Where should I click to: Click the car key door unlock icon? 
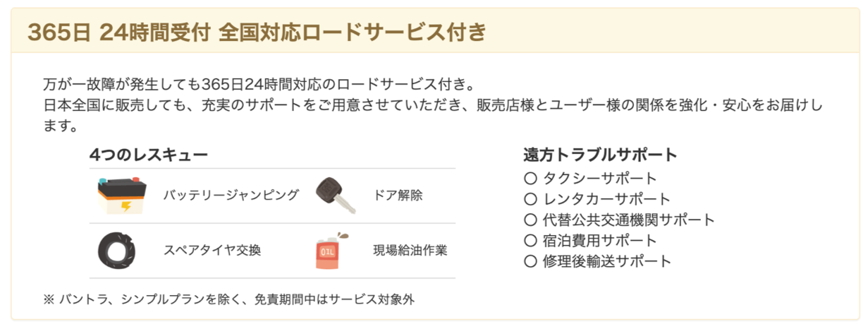(334, 196)
